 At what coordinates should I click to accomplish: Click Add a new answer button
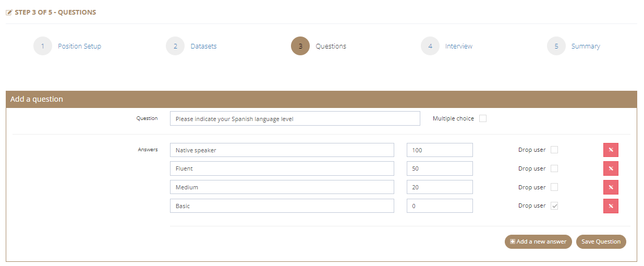click(x=538, y=241)
